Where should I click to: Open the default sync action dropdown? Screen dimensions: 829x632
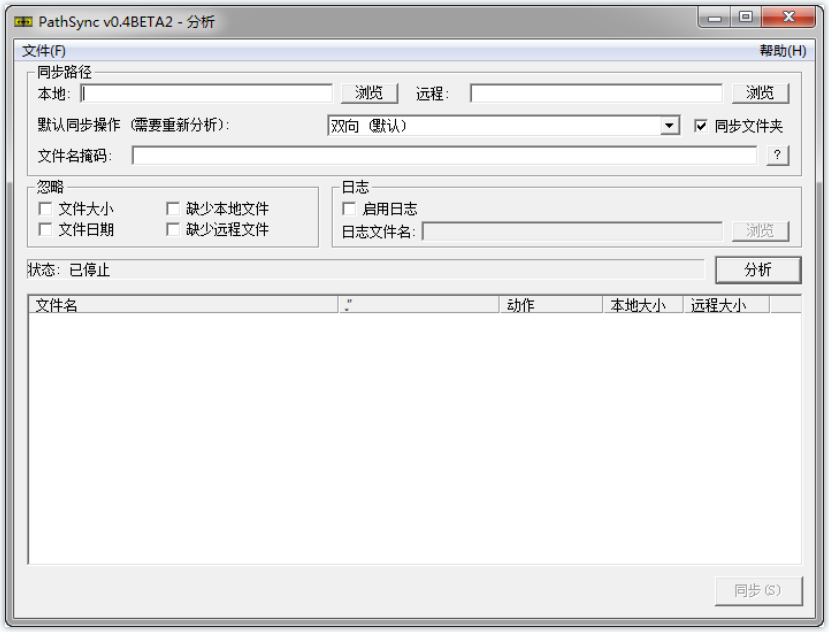(x=670, y=126)
